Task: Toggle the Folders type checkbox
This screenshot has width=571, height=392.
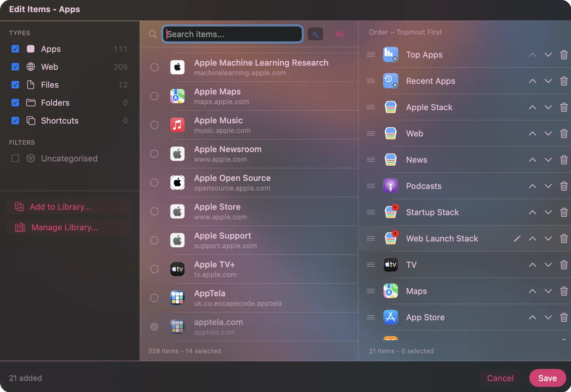Action: [x=15, y=102]
